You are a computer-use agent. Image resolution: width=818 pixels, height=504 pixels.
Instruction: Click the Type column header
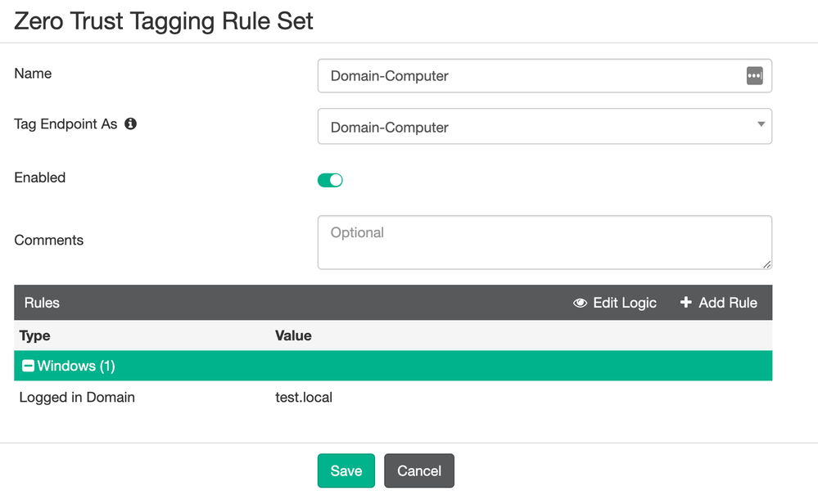pyautogui.click(x=35, y=335)
